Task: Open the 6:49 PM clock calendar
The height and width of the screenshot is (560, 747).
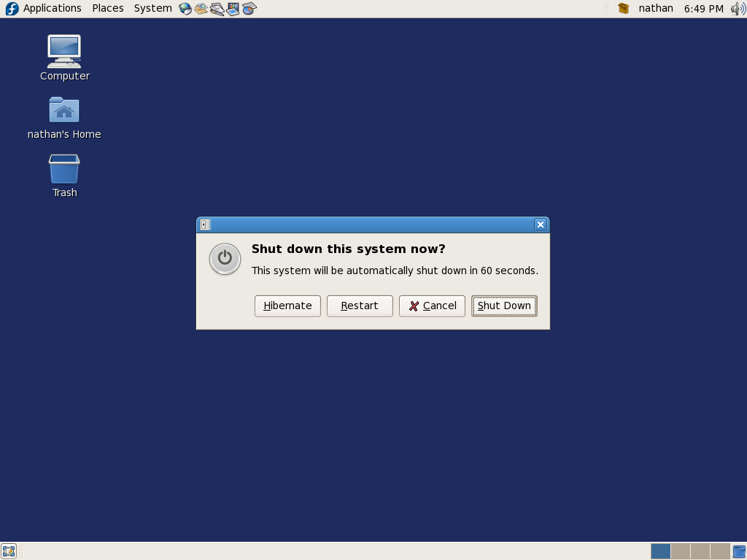Action: click(703, 9)
